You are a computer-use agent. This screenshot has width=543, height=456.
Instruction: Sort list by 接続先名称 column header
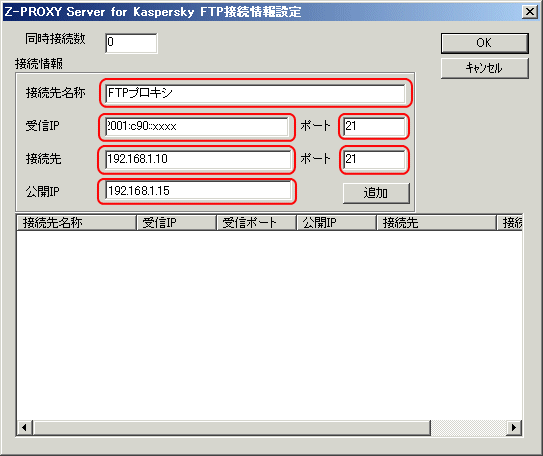coord(76,223)
